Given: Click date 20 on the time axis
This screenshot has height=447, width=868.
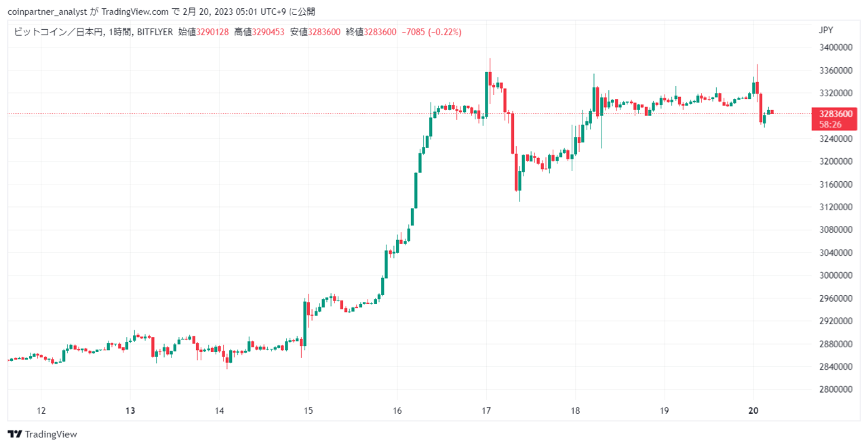Looking at the screenshot, I should 753,410.
